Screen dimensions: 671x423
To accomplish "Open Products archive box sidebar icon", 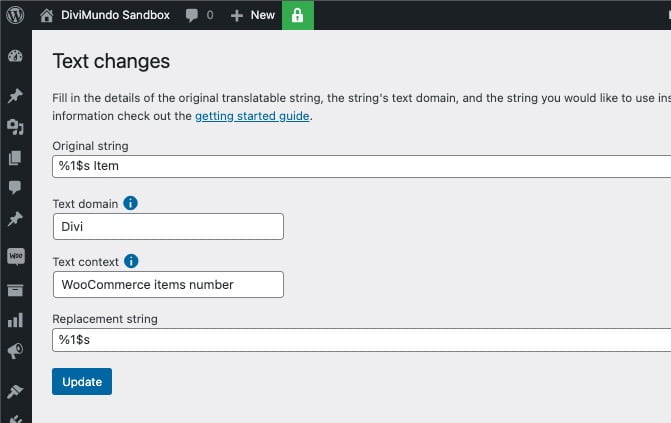I will [15, 291].
